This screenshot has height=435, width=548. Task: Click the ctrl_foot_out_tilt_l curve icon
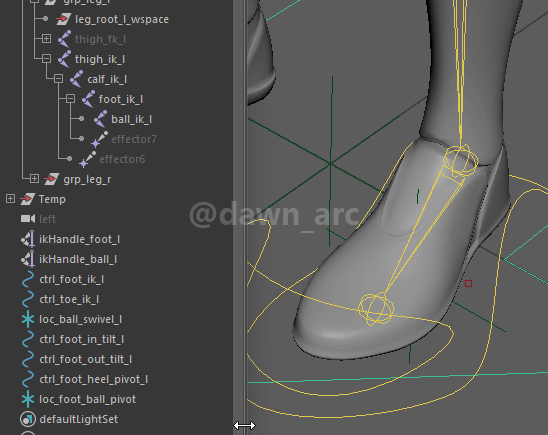click(28, 359)
